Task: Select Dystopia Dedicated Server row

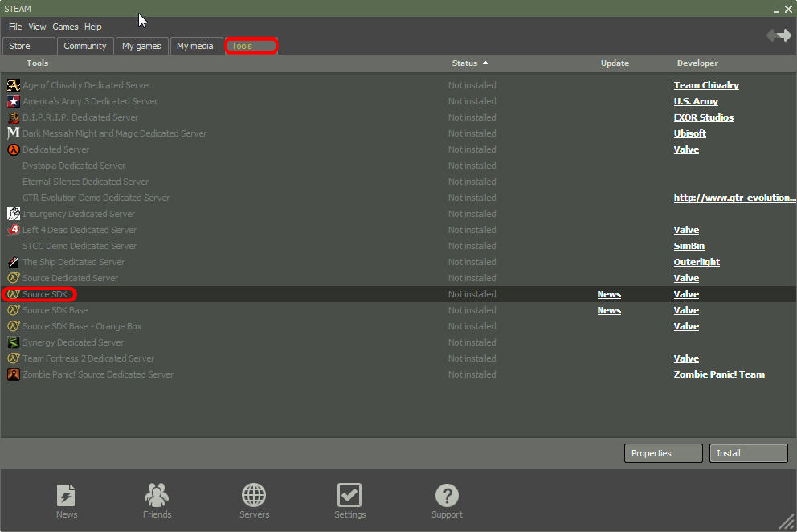Action: pyautogui.click(x=398, y=166)
